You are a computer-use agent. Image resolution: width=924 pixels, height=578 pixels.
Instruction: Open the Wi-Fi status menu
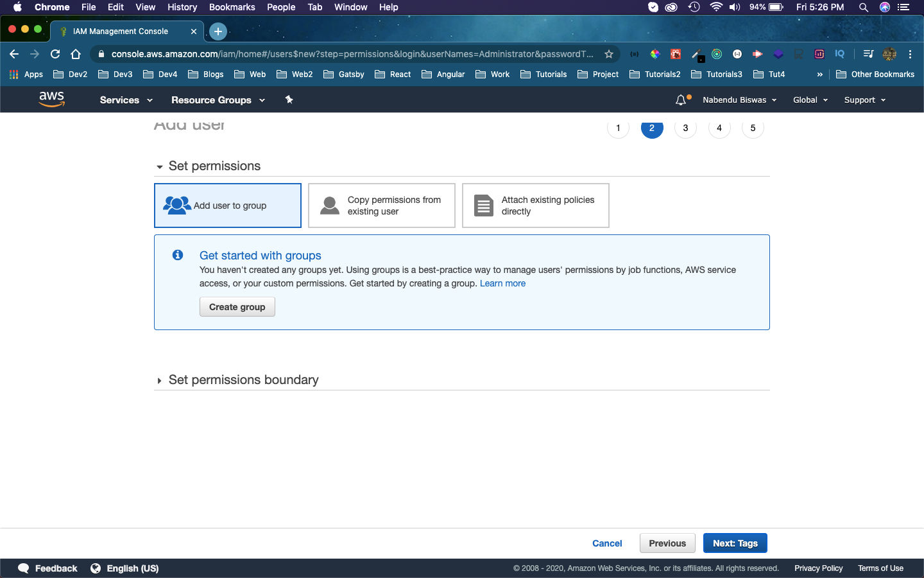pos(716,7)
